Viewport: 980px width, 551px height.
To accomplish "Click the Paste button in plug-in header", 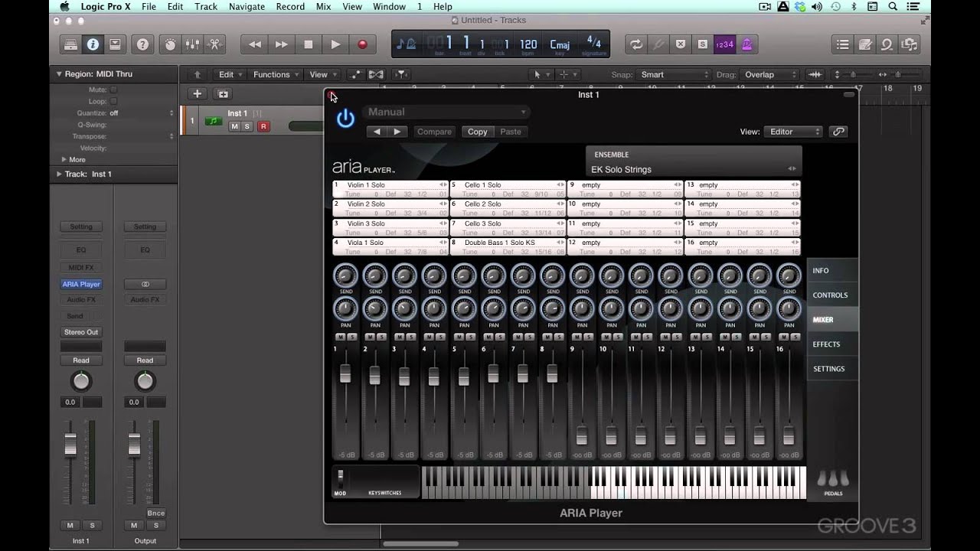I will pos(511,132).
